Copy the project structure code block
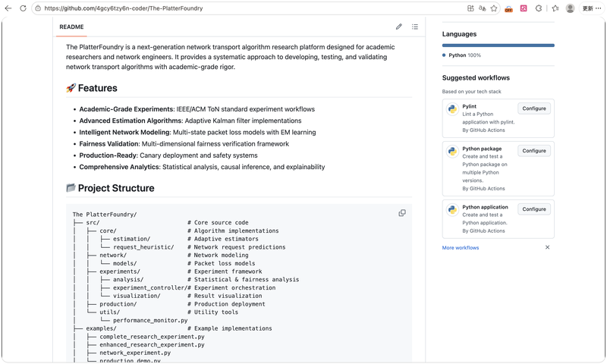Image resolution: width=607 pixels, height=364 pixels. point(402,213)
